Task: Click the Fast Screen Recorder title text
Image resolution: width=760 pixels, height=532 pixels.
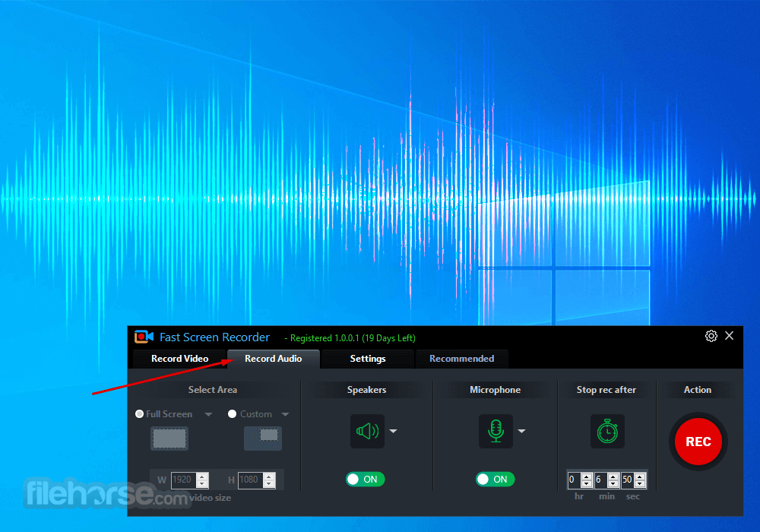Action: [214, 337]
